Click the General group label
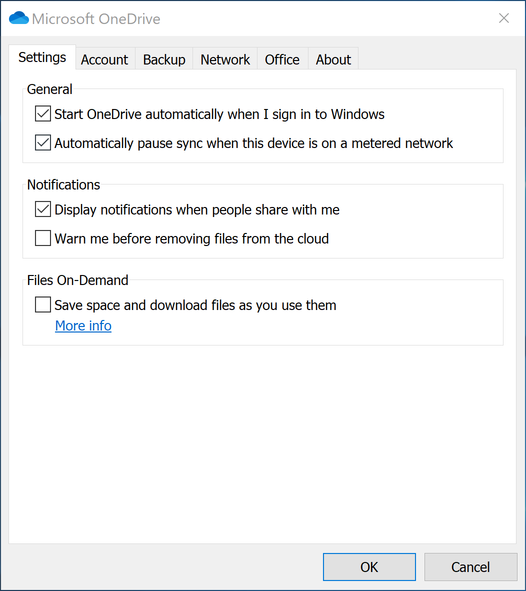Image resolution: width=526 pixels, height=591 pixels. pos(50,89)
